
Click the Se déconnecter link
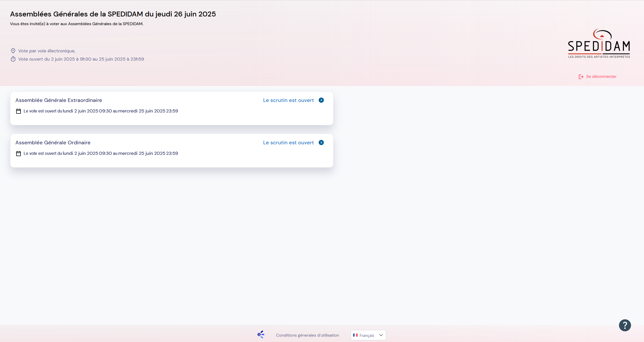click(x=601, y=77)
